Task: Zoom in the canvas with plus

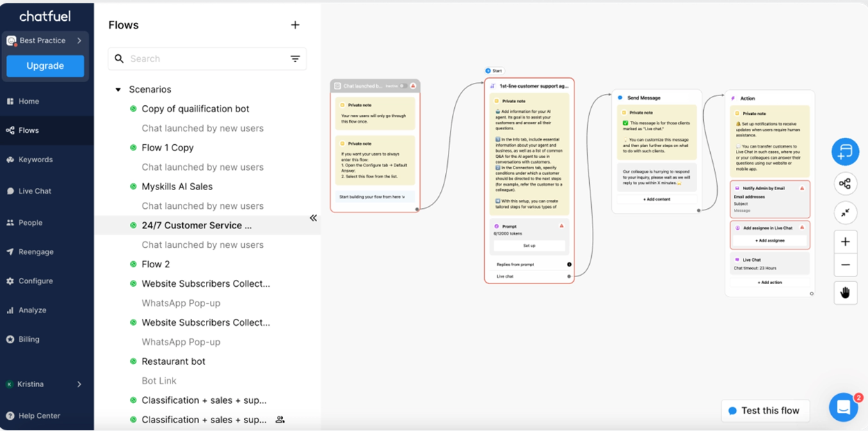Action: click(x=845, y=242)
